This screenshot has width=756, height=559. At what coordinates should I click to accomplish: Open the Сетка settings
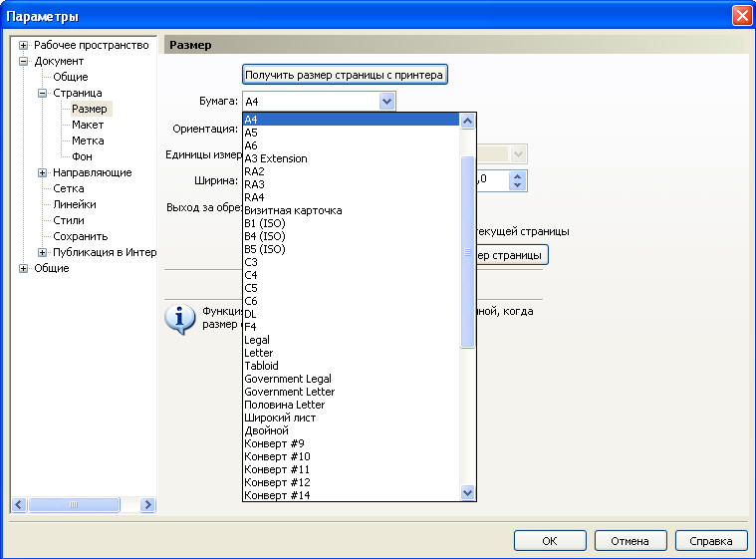click(69, 188)
